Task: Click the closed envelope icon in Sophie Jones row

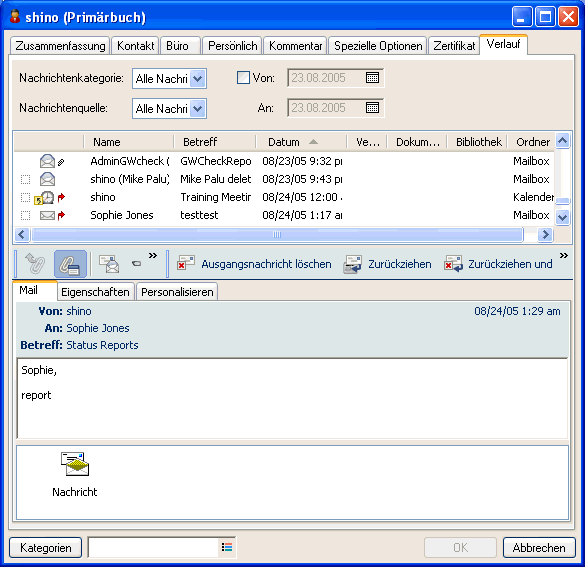Action: coord(47,215)
